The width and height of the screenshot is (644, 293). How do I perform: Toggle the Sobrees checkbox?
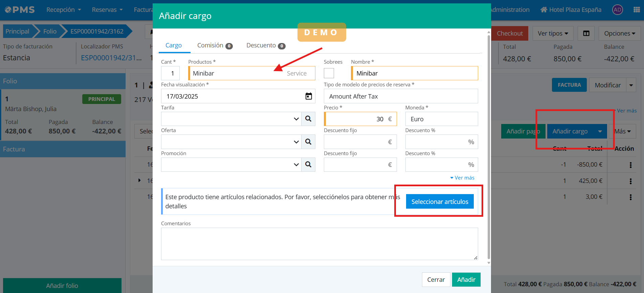coord(329,73)
